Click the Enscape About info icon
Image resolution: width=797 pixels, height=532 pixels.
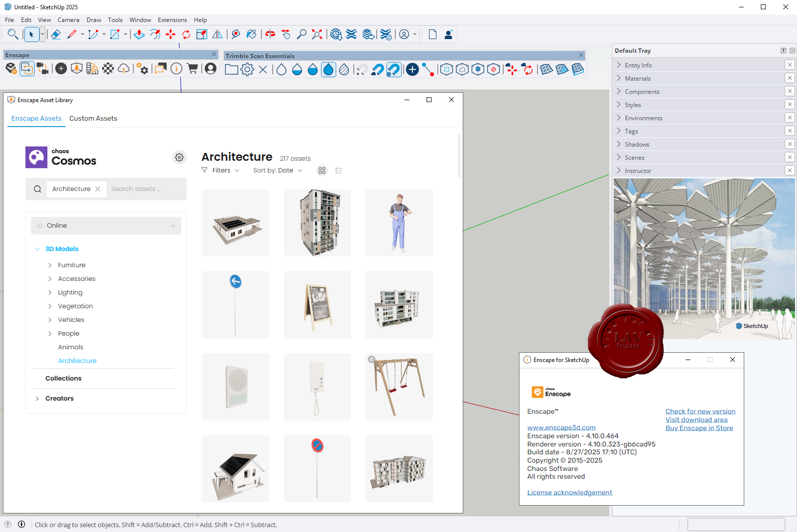(x=176, y=69)
